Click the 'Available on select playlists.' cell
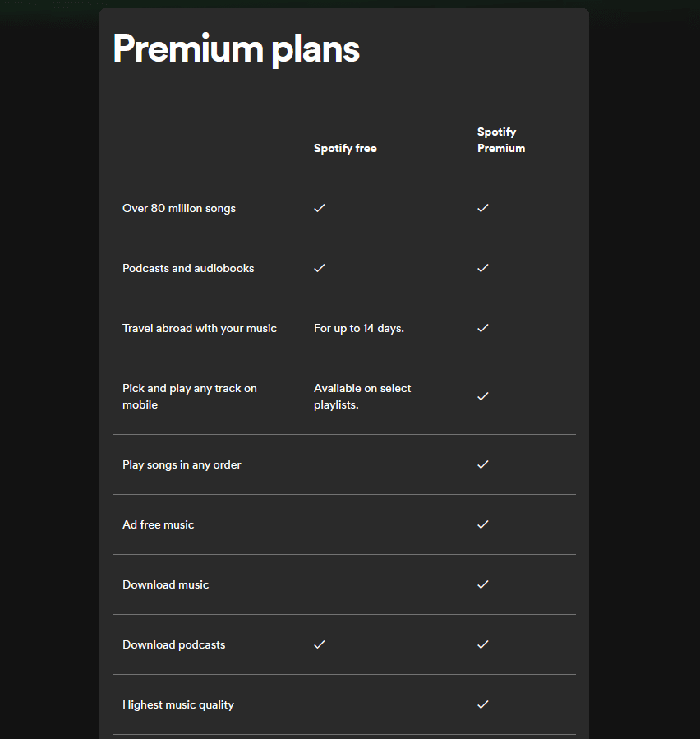This screenshot has width=700, height=739. coord(362,396)
